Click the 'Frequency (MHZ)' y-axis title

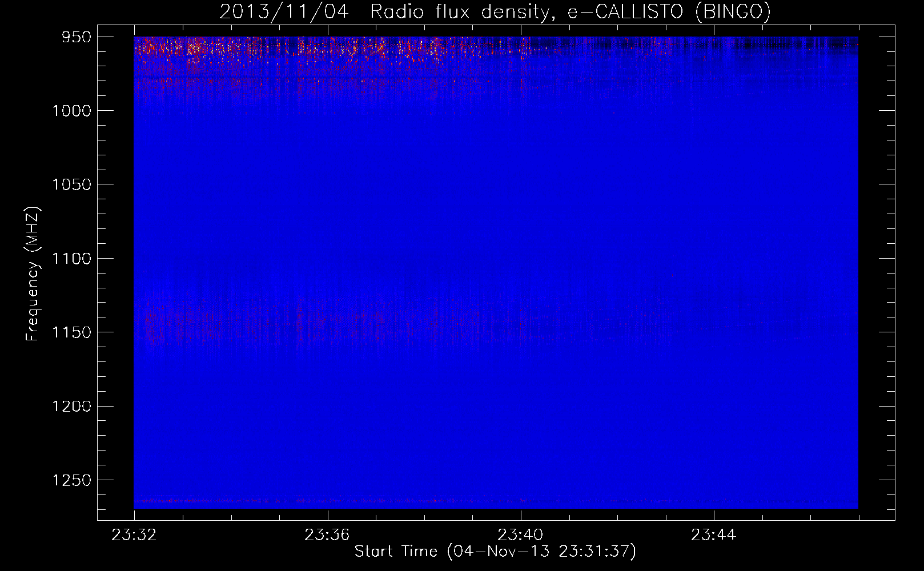(33, 274)
